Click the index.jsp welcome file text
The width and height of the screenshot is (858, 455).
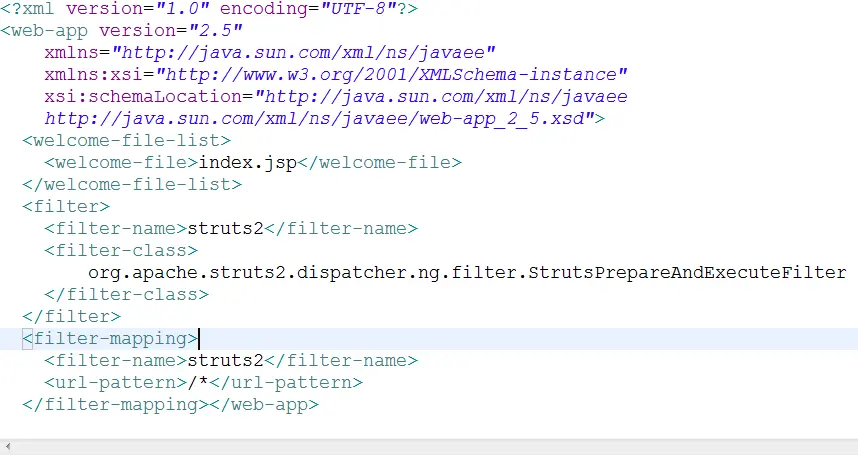click(248, 162)
